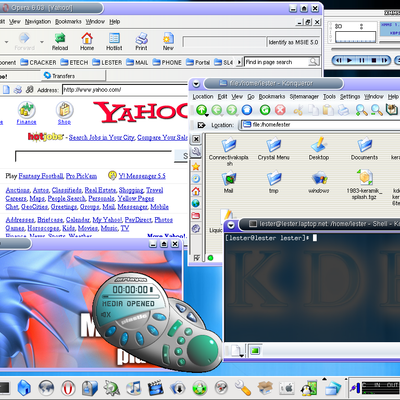Click the wrench configure button in Konqueror sidebar

(196, 152)
